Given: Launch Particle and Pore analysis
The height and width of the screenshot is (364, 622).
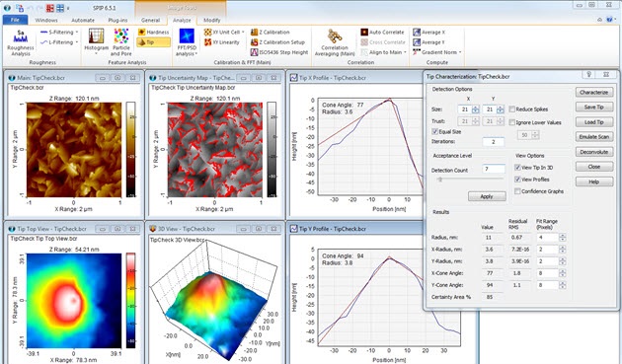Looking at the screenshot, I should 121,42.
